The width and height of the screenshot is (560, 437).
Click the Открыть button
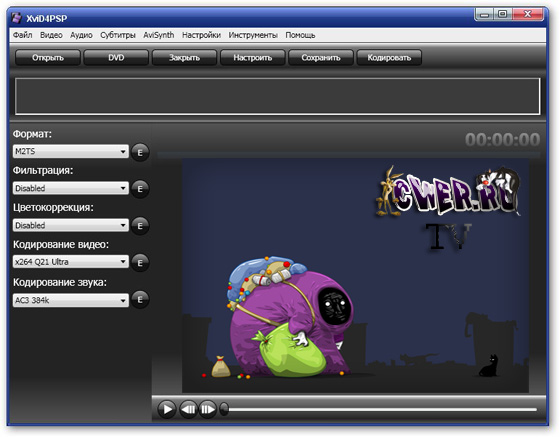48,58
